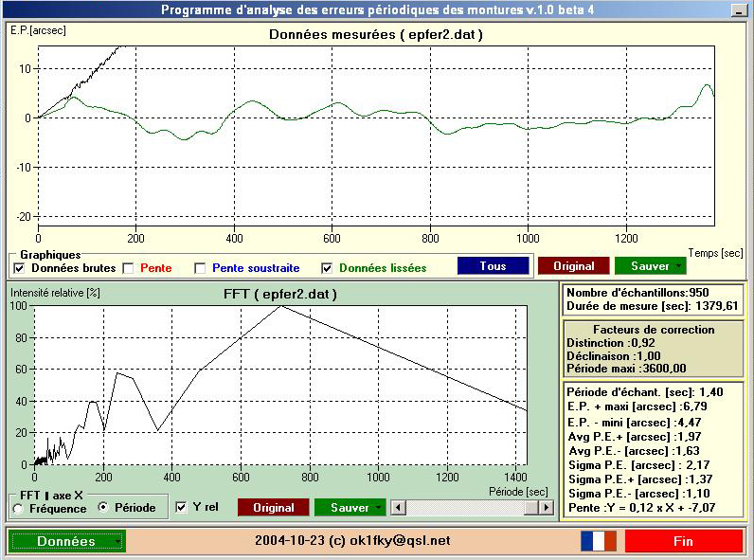Click the Durée de mesure 1379,61 value
The width and height of the screenshot is (754, 560).
(x=652, y=306)
